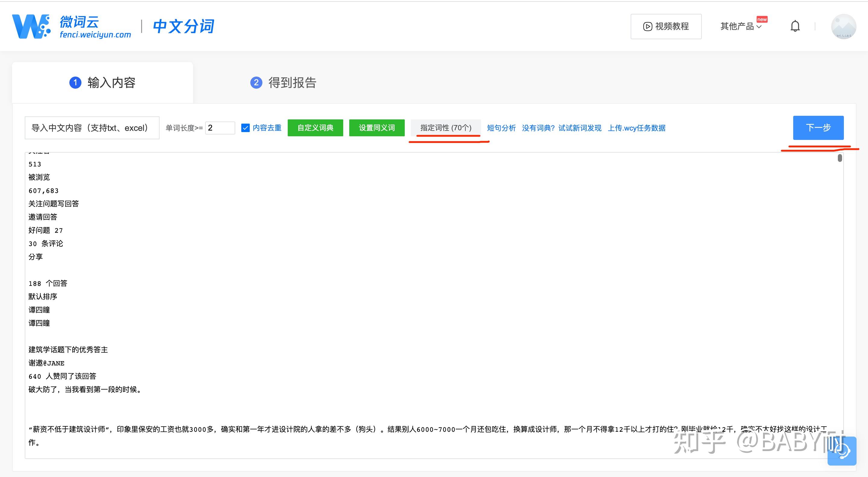The height and width of the screenshot is (477, 868).
Task: Click the 设置同义词 button
Action: click(x=376, y=128)
